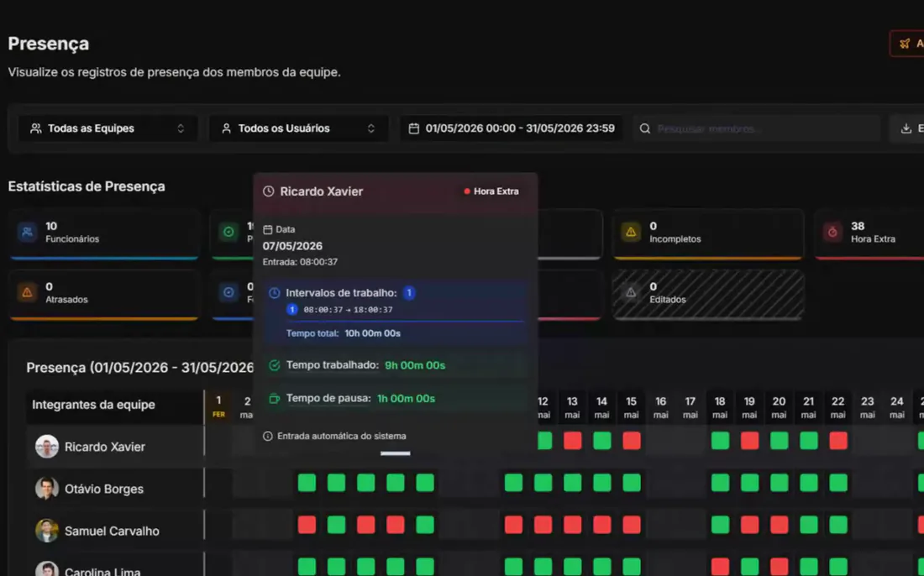
Task: Click the clock icon beside Ricardo Xavier in the popup
Action: tap(269, 191)
